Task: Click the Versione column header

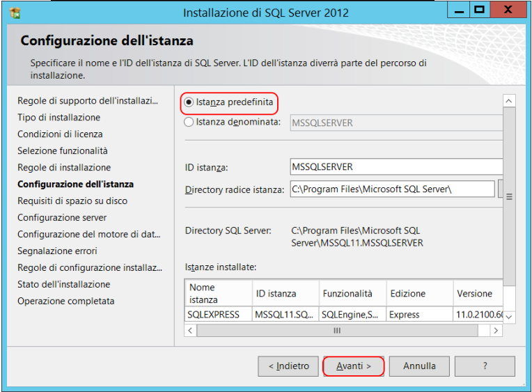Action: coord(478,293)
